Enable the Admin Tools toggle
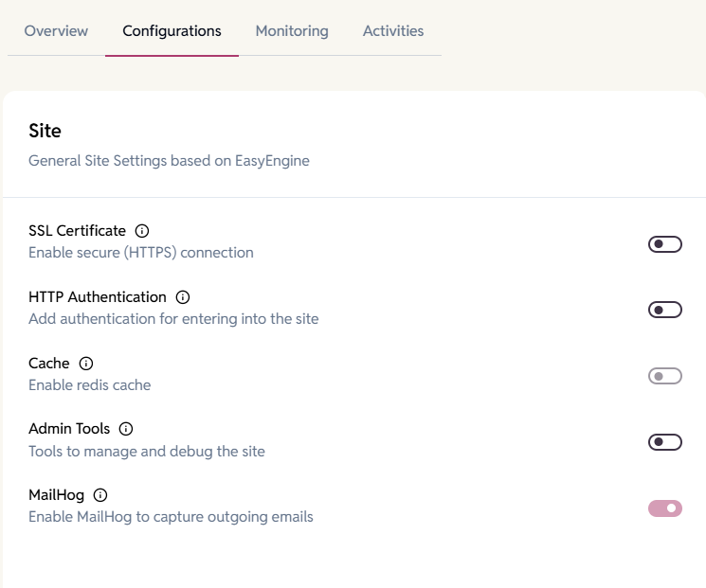The width and height of the screenshot is (706, 588). pos(664,442)
